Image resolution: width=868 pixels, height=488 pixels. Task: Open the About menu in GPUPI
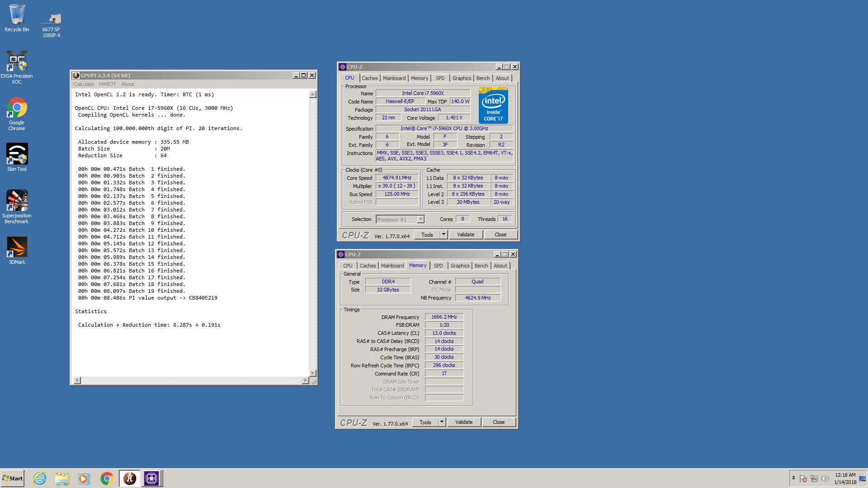pos(127,84)
